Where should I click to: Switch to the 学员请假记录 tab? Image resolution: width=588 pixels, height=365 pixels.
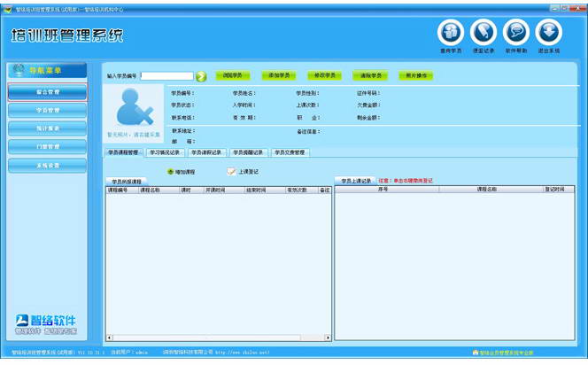[206, 152]
